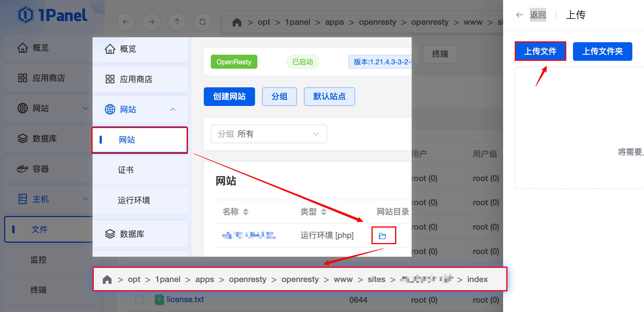Click the dashed upload drop area
The width and height of the screenshot is (644, 312).
579,128
